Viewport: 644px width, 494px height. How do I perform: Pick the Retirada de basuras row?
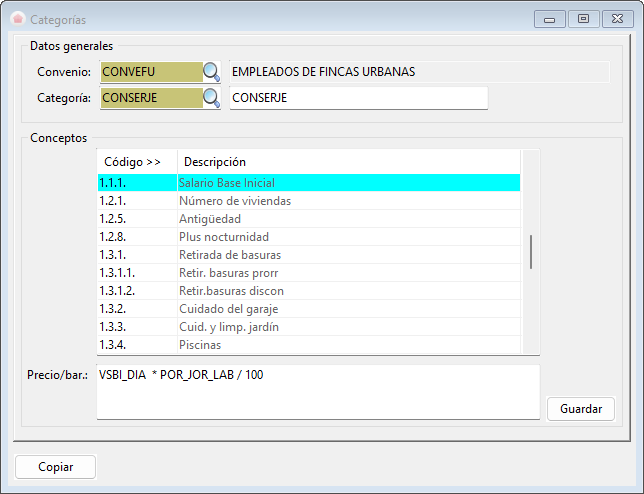pyautogui.click(x=308, y=255)
